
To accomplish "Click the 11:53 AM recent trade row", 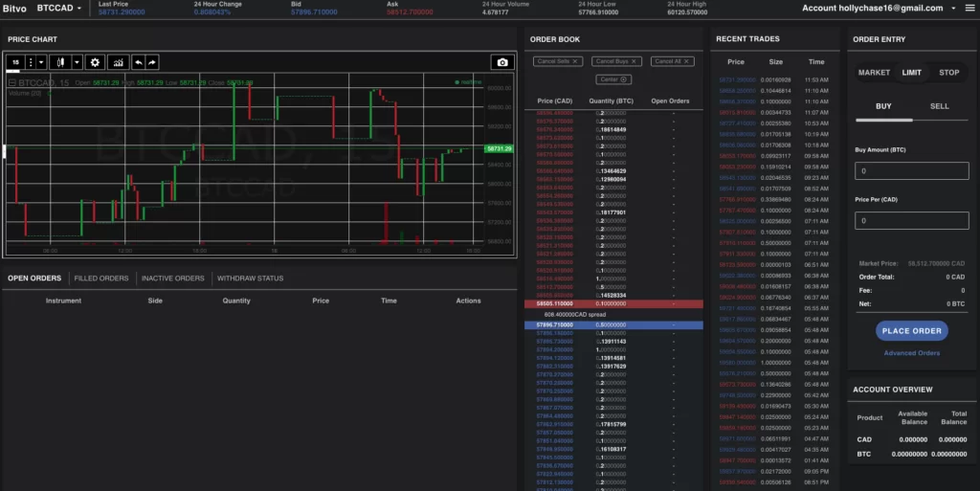I will (773, 80).
